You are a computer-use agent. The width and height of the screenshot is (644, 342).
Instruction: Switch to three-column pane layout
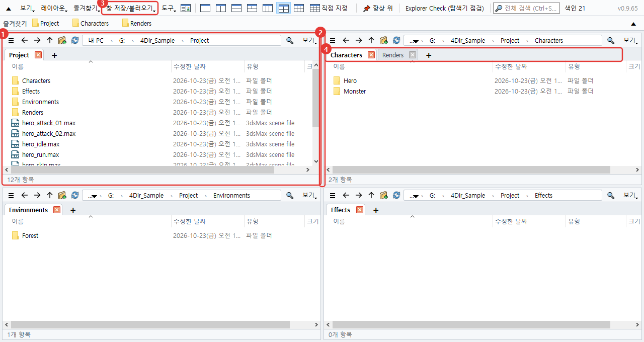pyautogui.click(x=268, y=8)
